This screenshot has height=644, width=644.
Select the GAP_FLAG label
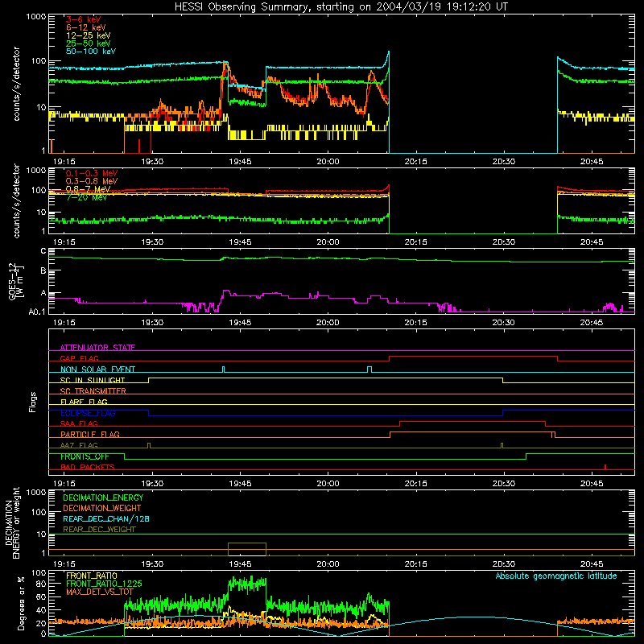[x=79, y=358]
